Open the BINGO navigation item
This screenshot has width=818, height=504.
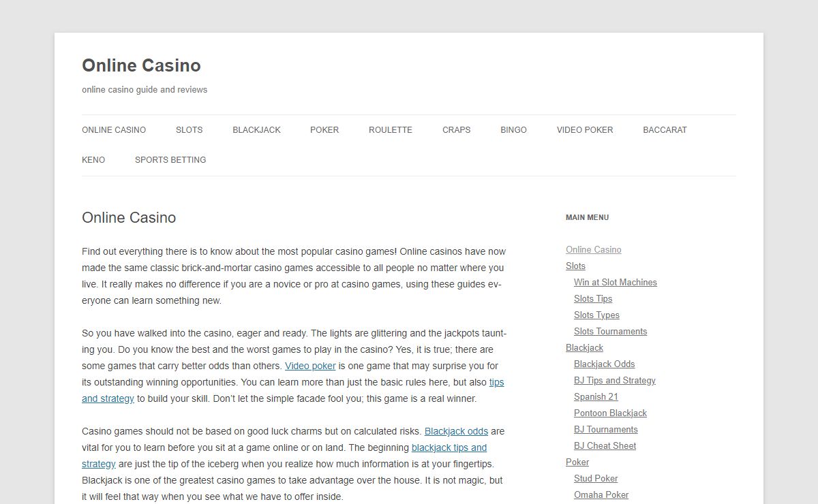point(513,130)
